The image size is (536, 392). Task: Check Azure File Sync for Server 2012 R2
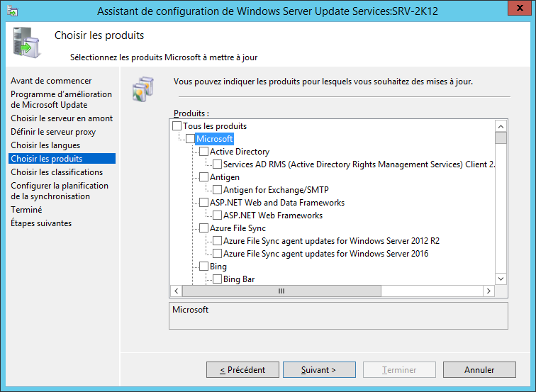click(x=218, y=241)
